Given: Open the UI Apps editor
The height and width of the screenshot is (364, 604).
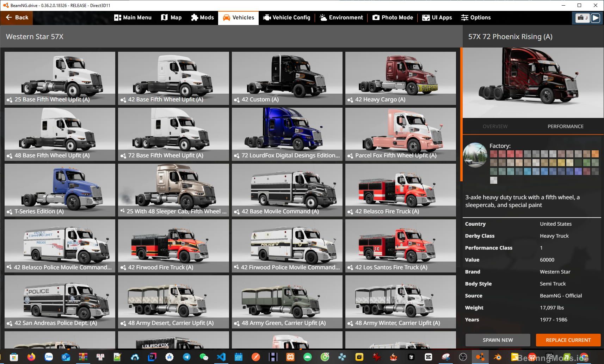Looking at the screenshot, I should coord(437,18).
